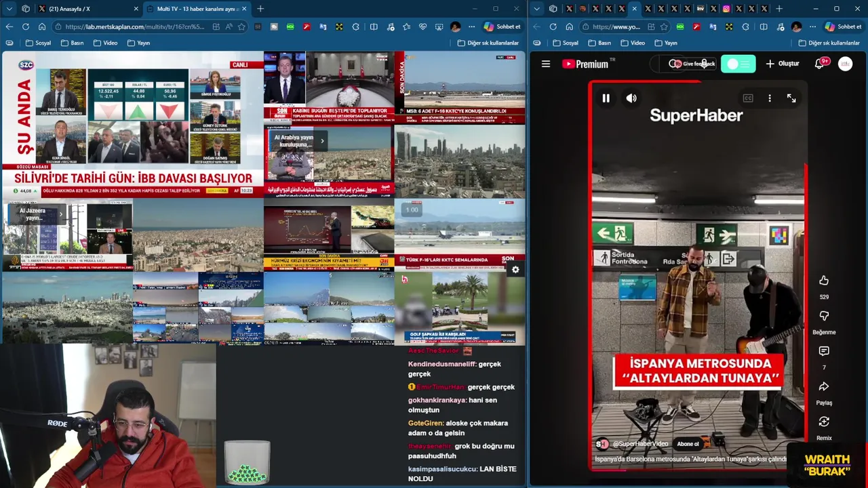Expand Yayın bookmarks folder in Multi TV window

click(x=138, y=43)
